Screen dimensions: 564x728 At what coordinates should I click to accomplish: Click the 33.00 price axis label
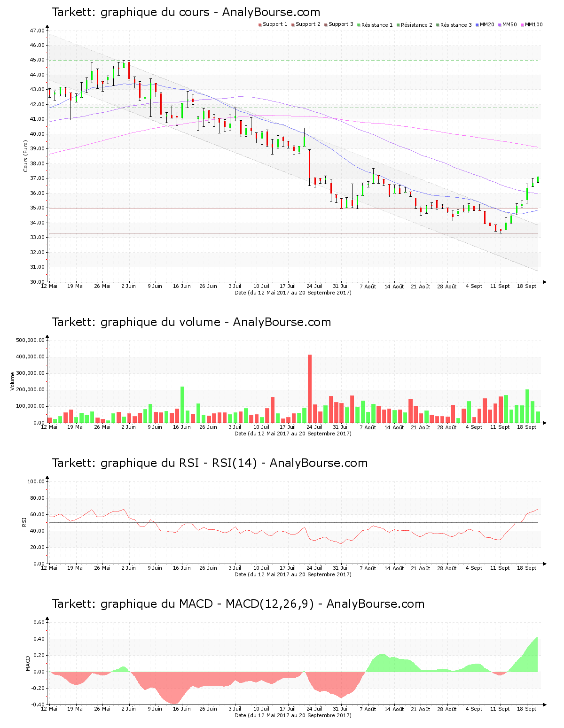(37, 238)
